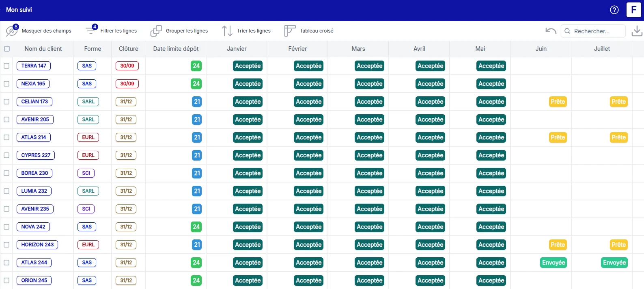
Task: Open the TERRA 147 client tag
Action: pos(34,66)
